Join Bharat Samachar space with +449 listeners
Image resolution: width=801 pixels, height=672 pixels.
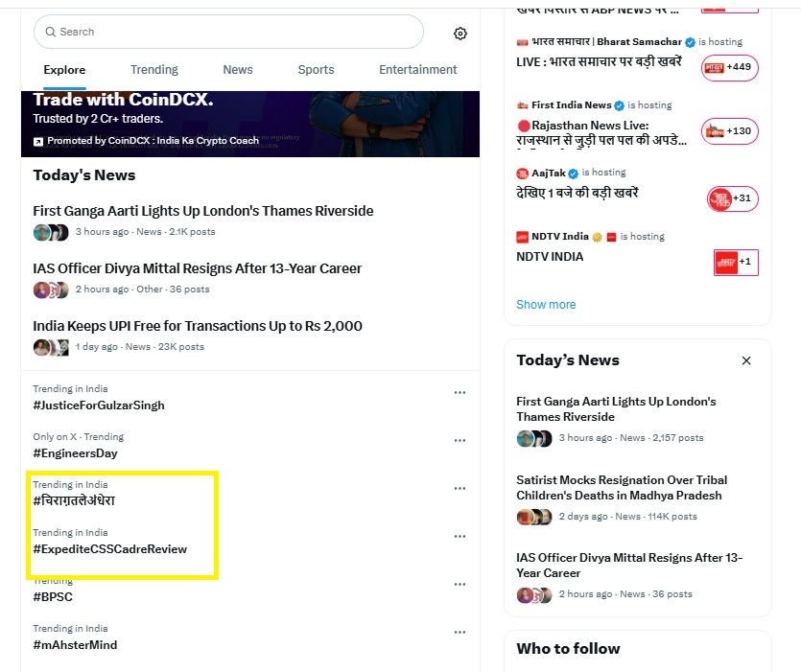pyautogui.click(x=729, y=67)
